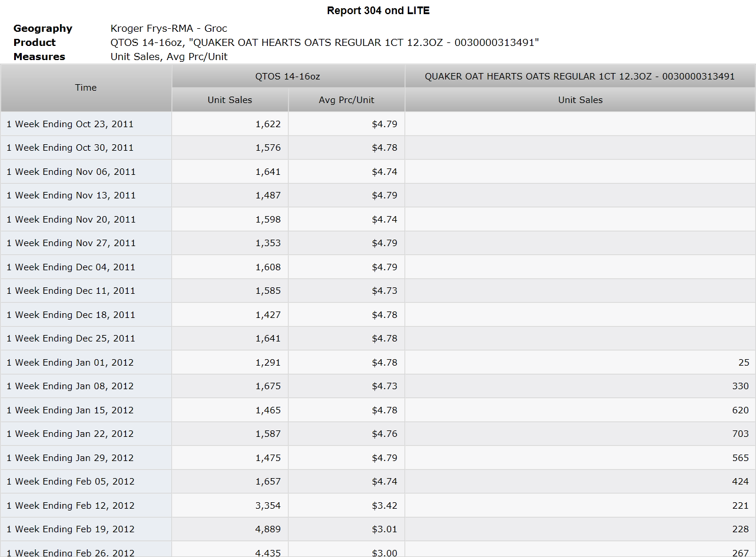This screenshot has height=557, width=756.
Task: Click the unit sales value 1,587
Action: tap(268, 434)
